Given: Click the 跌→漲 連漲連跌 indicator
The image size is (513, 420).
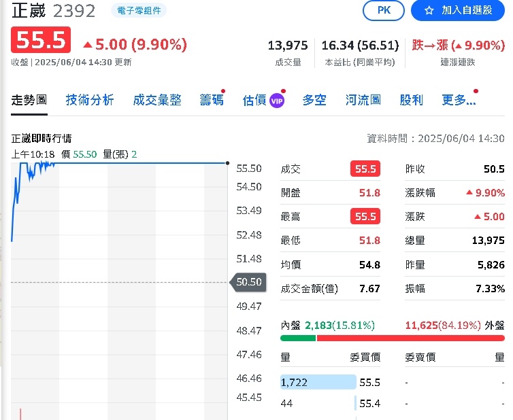Looking at the screenshot, I should coord(459,46).
